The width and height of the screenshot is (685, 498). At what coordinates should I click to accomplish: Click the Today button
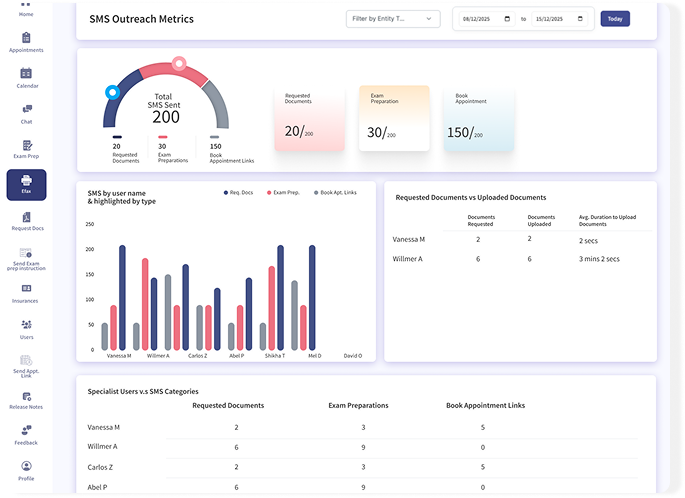point(615,19)
